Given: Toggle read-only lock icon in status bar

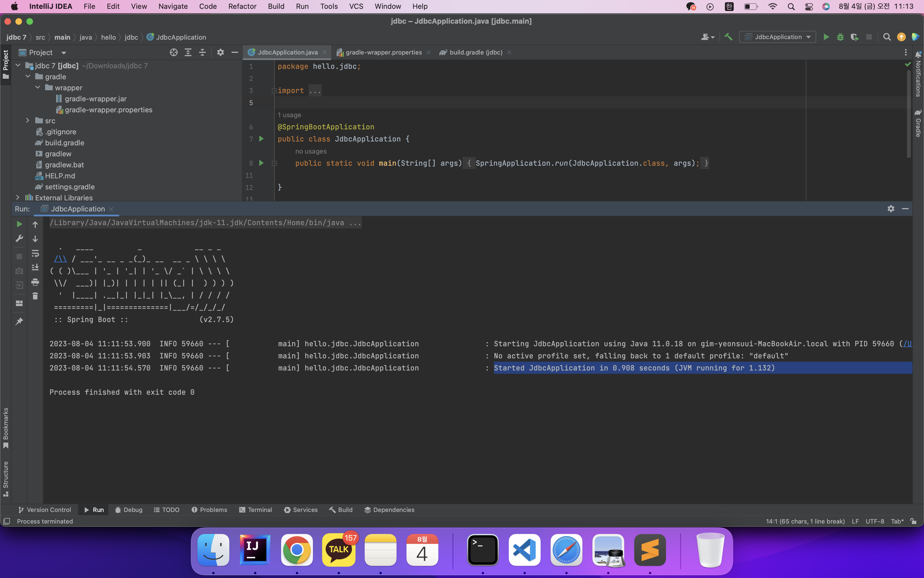Looking at the screenshot, I should tap(913, 521).
